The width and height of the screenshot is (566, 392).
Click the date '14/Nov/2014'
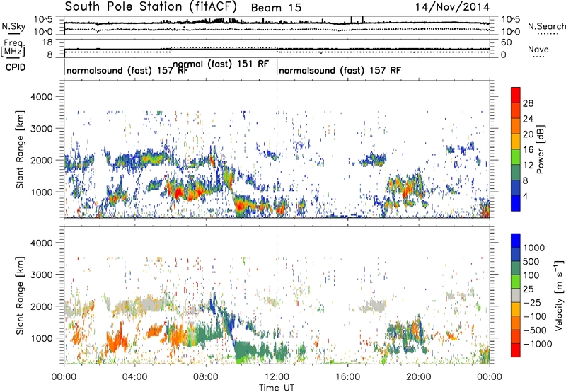[x=452, y=7]
